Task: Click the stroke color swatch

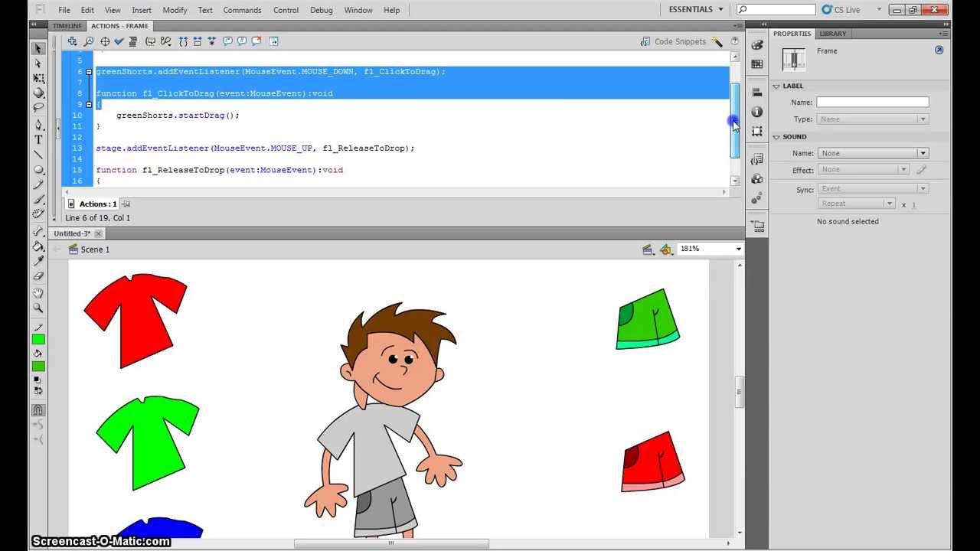Action: (38, 339)
